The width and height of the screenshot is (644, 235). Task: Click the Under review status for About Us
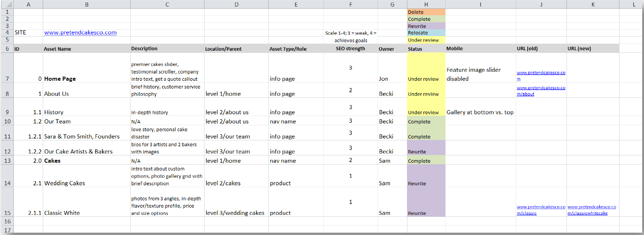(x=426, y=90)
